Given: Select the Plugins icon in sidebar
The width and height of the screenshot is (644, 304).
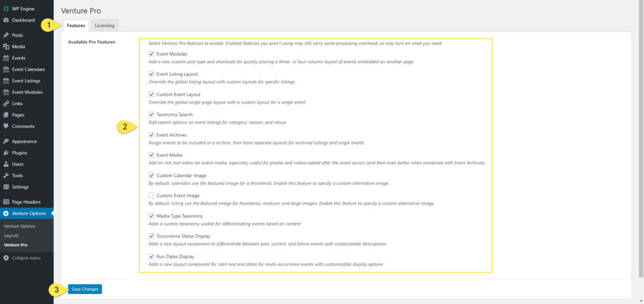Looking at the screenshot, I should 6,153.
